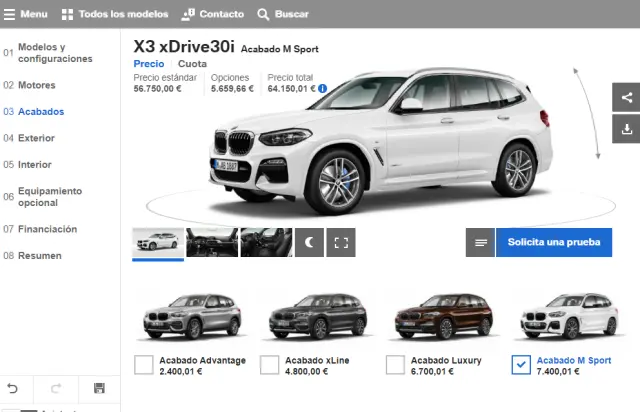640x412 pixels.
Task: Toggle night mode with the moon icon
Action: (308, 242)
